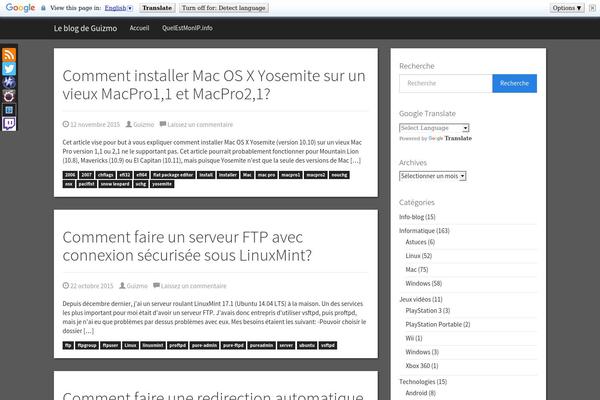The width and height of the screenshot is (600, 400).
Task: Open the QuelEstMonIP.info menu item
Action: click(187, 28)
